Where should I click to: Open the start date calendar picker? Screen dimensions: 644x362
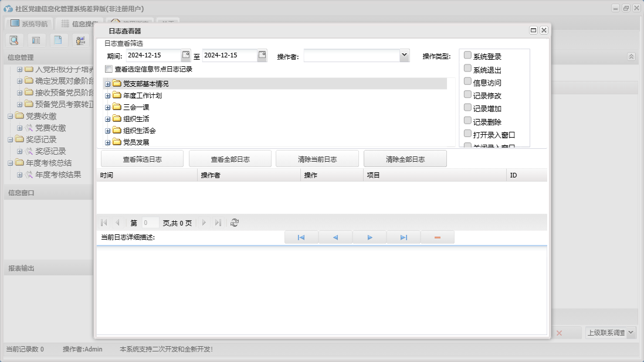(x=186, y=55)
